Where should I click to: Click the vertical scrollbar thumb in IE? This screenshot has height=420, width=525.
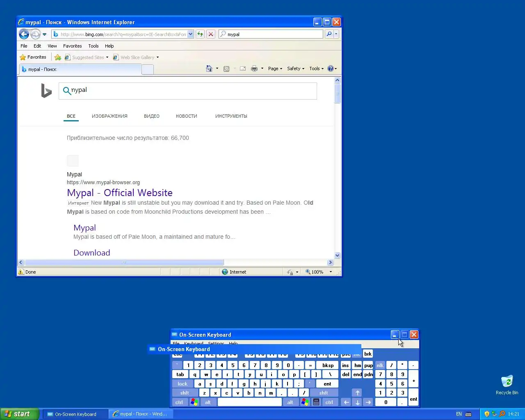338,93
